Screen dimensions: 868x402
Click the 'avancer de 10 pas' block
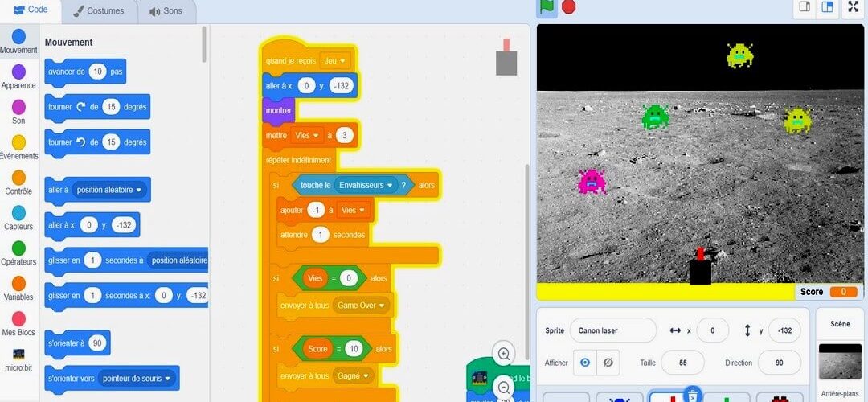click(85, 72)
